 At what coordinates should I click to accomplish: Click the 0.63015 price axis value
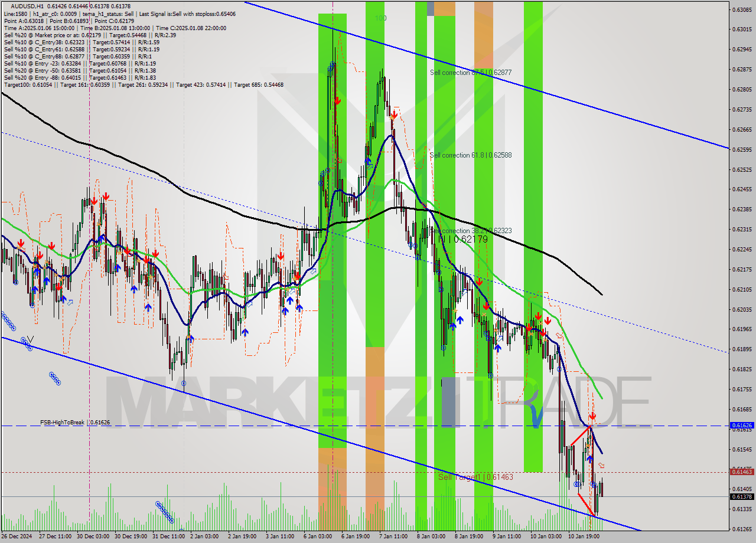coord(741,30)
